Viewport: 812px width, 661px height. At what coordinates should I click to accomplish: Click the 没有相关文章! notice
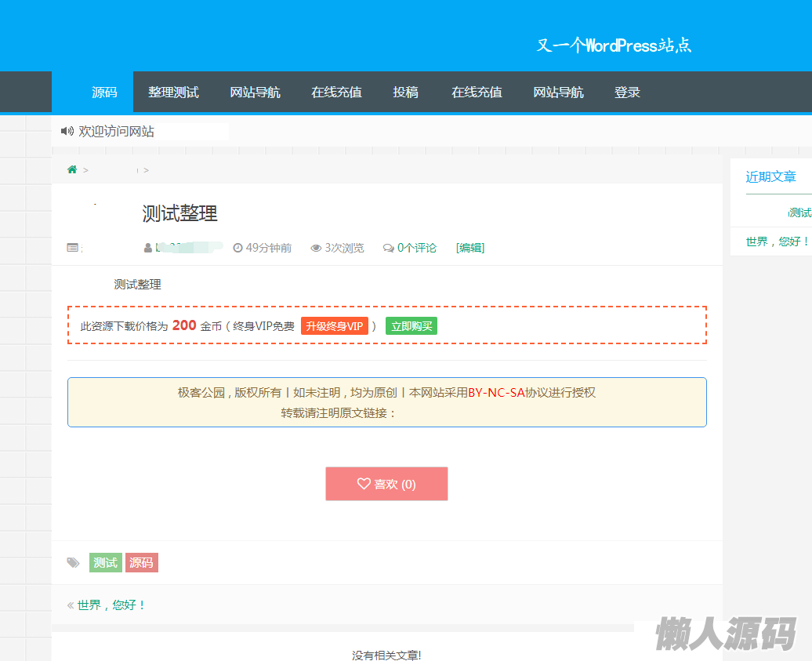[x=387, y=655]
